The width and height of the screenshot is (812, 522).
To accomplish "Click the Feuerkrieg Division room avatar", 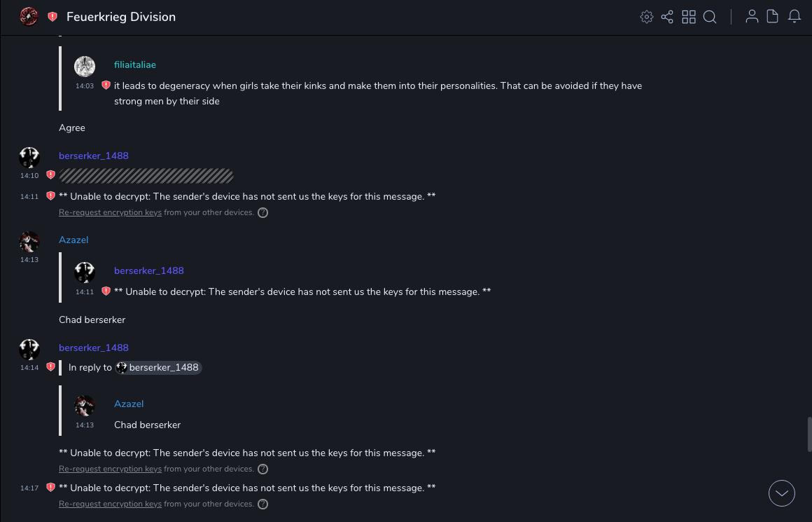I will [29, 17].
